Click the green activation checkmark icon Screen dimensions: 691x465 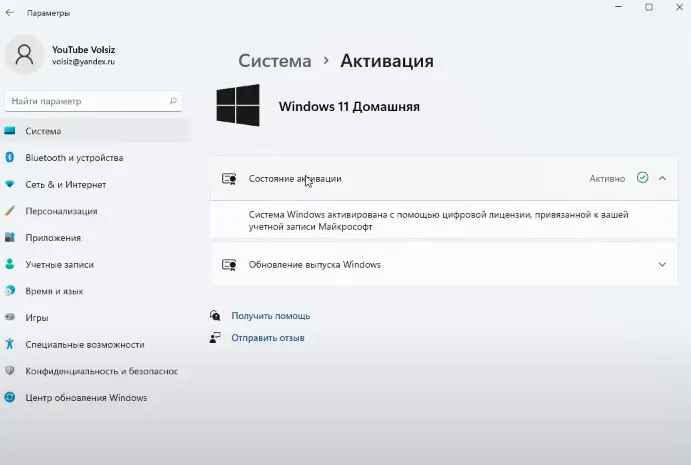643,178
